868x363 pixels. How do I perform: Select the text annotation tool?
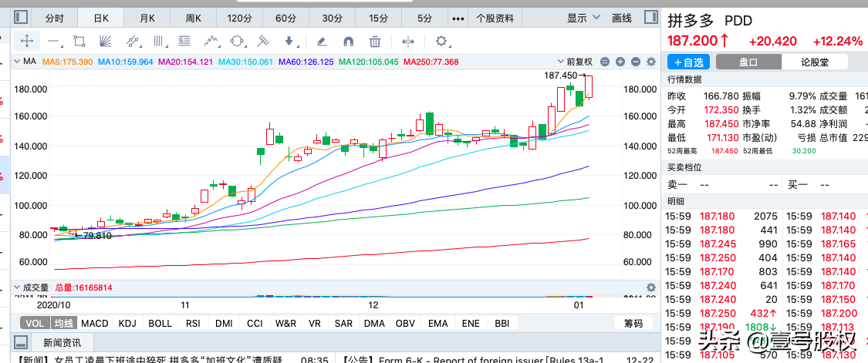tap(184, 41)
